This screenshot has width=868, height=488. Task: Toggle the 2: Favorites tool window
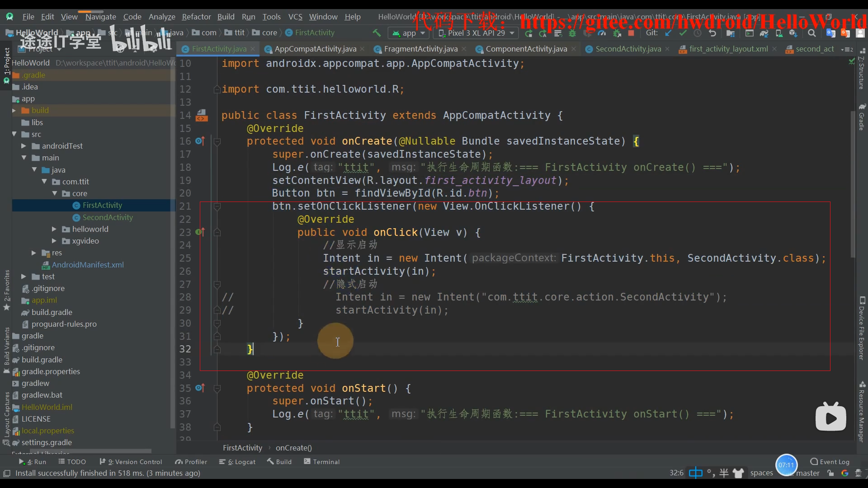coord(6,290)
